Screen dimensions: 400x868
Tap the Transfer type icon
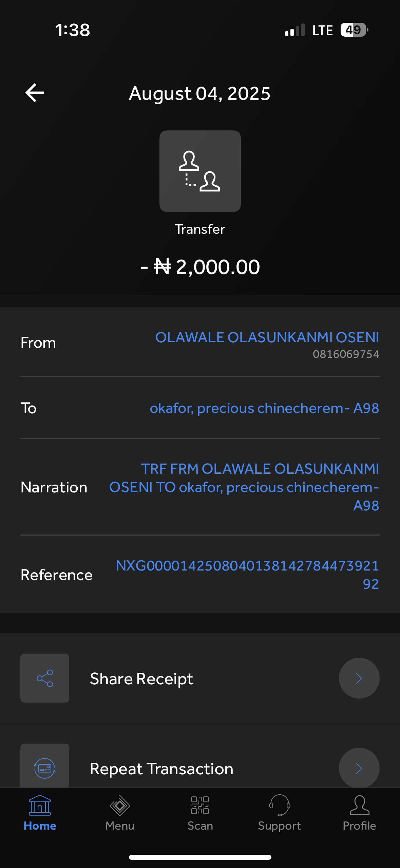point(200,171)
